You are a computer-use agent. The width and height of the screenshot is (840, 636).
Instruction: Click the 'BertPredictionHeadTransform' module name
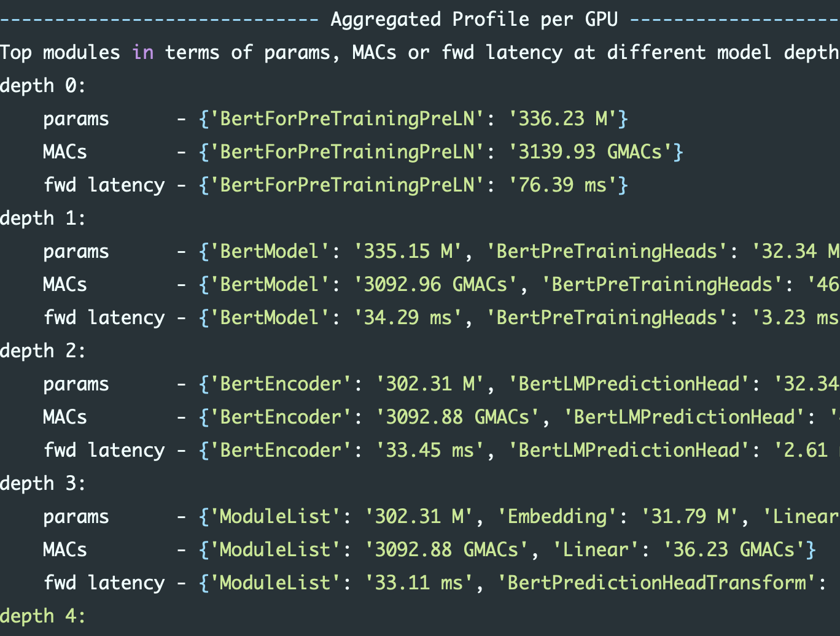[656, 583]
